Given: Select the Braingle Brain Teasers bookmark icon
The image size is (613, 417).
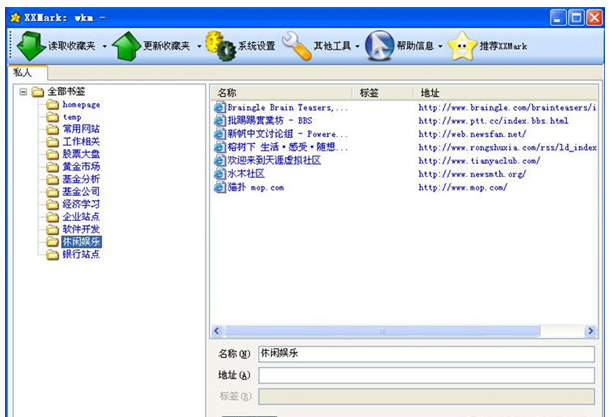Looking at the screenshot, I should [220, 107].
